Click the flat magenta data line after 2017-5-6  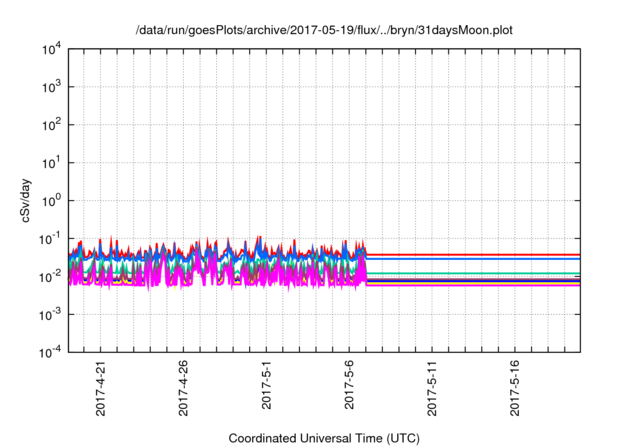coord(470,285)
